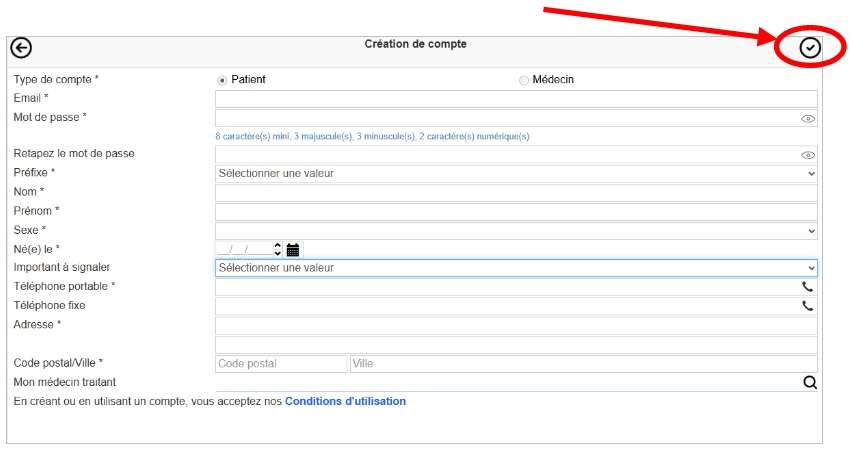The image size is (853, 449).
Task: Confirm account creation with checkmark icon
Action: pos(810,47)
